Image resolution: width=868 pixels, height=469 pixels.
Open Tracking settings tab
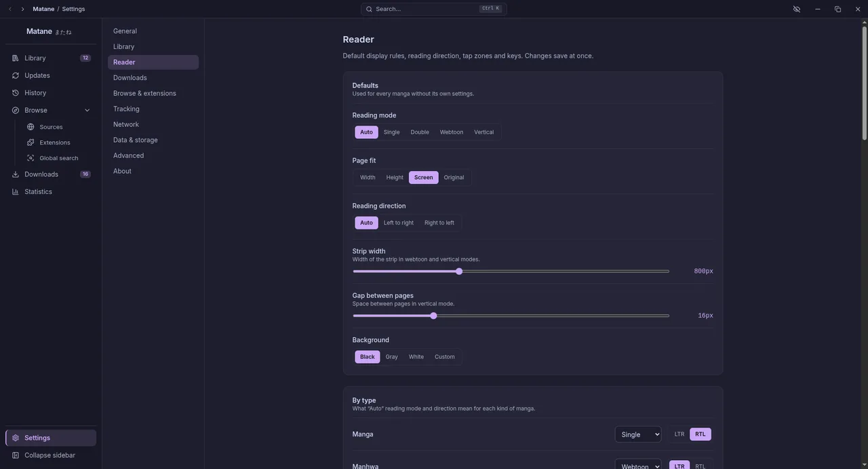[153, 109]
